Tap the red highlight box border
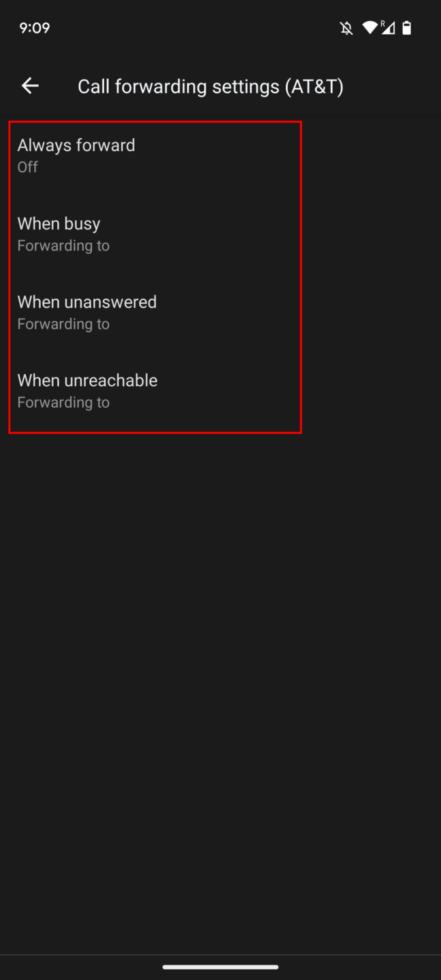 (301, 272)
